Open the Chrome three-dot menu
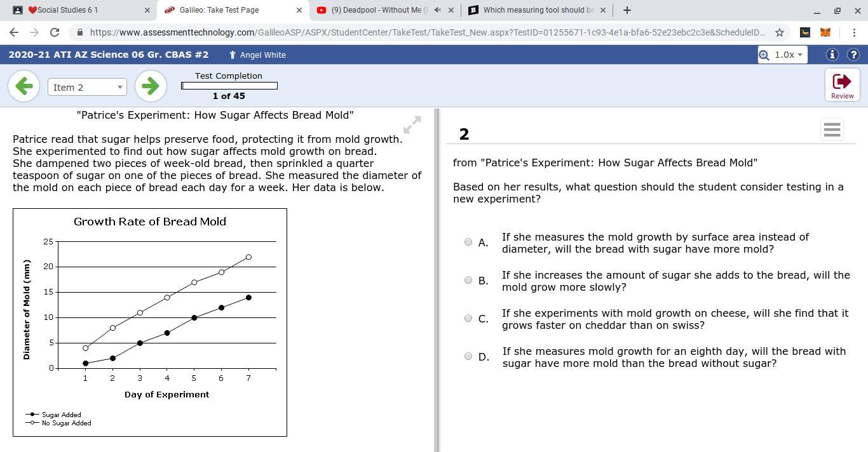Screen dimensions: 868x452 [854, 32]
